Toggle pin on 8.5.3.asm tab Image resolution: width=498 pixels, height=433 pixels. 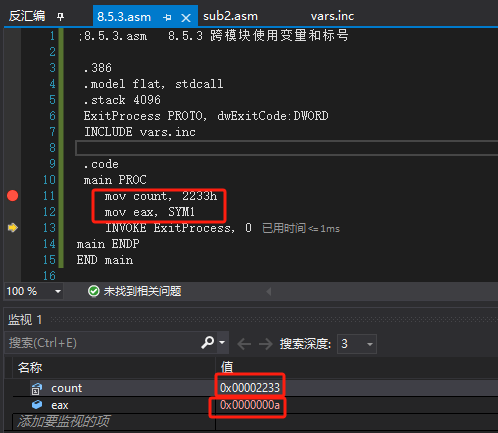167,17
